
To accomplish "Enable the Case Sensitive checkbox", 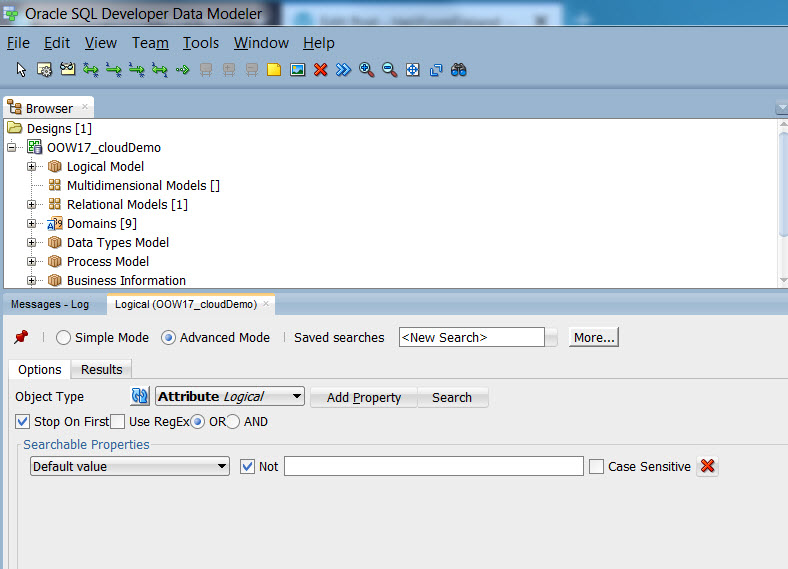I will pos(597,466).
